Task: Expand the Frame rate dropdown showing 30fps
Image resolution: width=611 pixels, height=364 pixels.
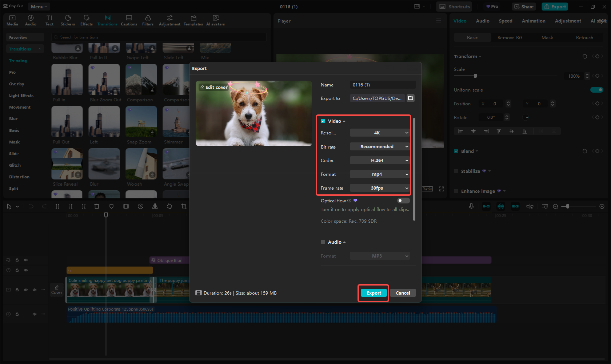Action: pyautogui.click(x=380, y=188)
